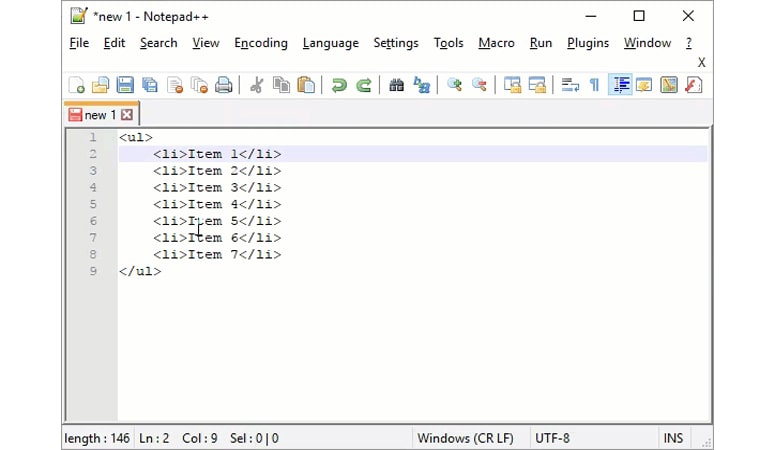Toggle INS mode in status bar
Screen dimensions: 768x450
(x=673, y=438)
